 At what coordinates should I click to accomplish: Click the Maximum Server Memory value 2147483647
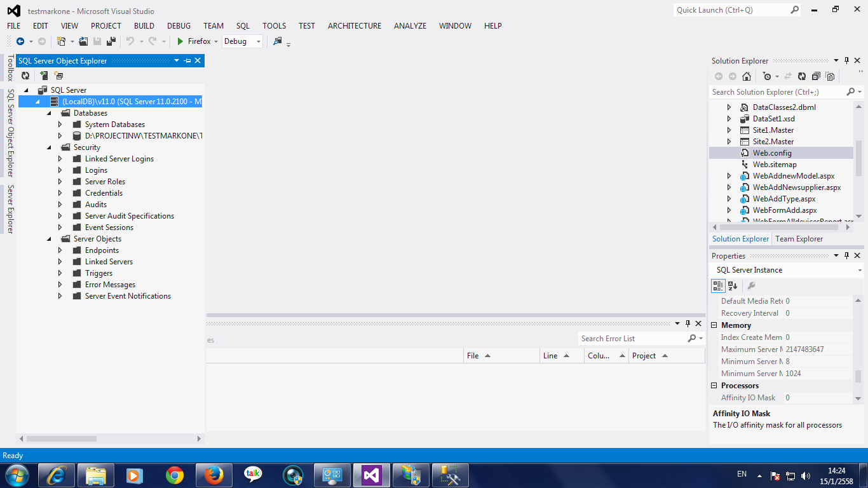point(817,349)
